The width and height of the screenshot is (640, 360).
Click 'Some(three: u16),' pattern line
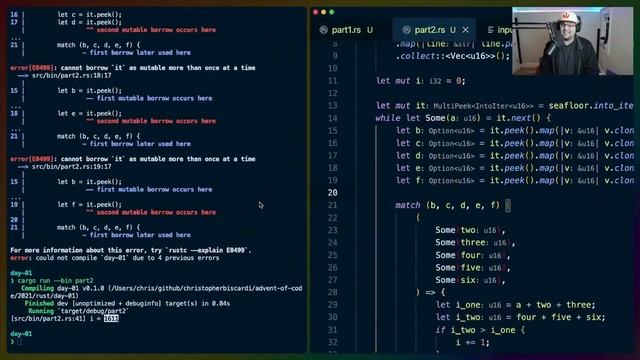(x=475, y=242)
